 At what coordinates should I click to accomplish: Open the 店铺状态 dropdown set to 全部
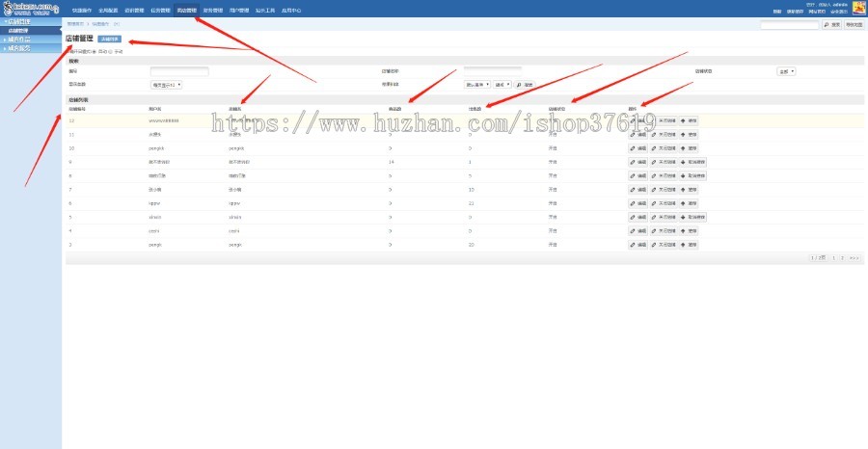point(785,71)
